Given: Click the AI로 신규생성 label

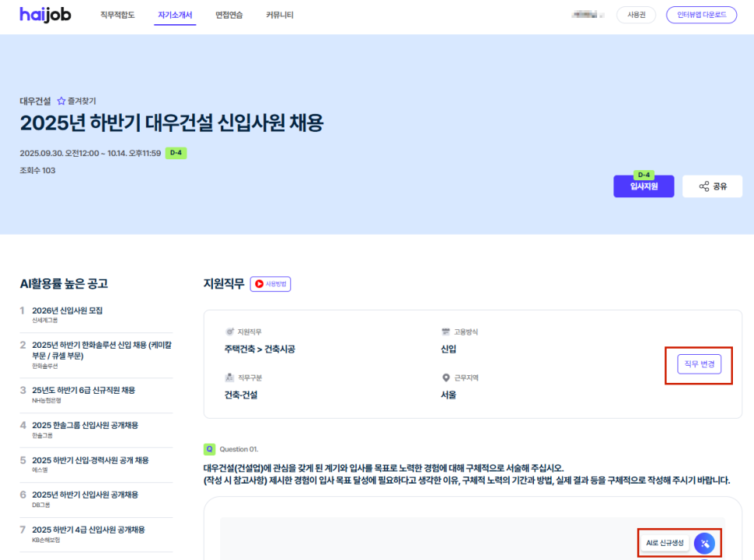Looking at the screenshot, I should pos(664,543).
